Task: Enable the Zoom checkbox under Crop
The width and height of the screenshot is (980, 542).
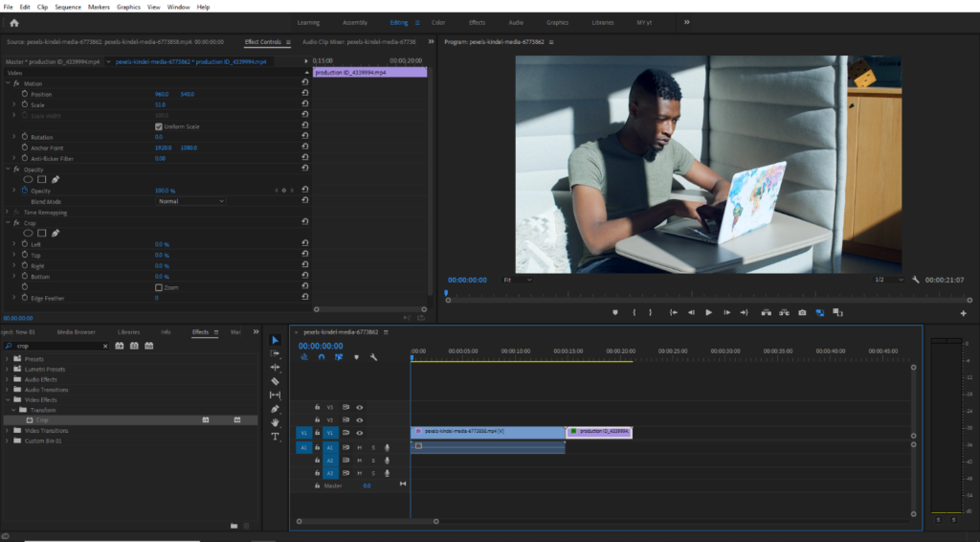Action: pyautogui.click(x=159, y=287)
